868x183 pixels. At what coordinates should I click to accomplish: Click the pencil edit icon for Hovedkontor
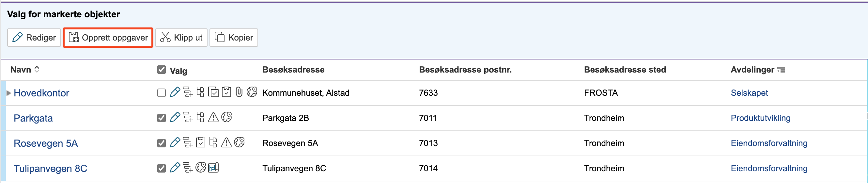coord(175,92)
